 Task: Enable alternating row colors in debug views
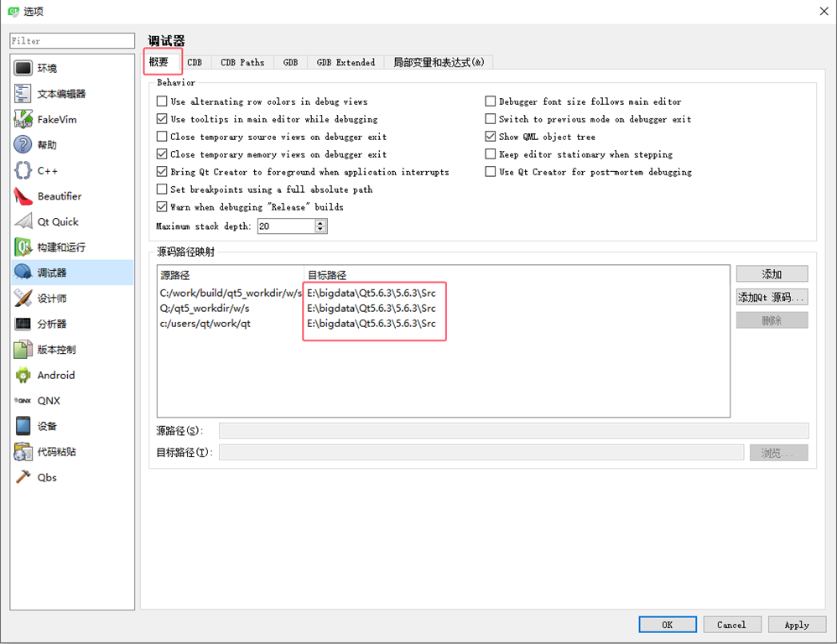(162, 101)
